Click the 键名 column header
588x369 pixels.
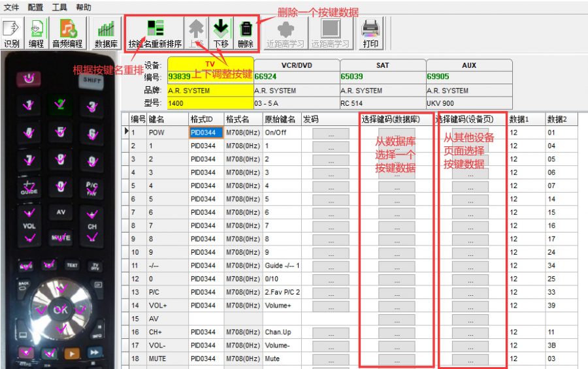157,120
